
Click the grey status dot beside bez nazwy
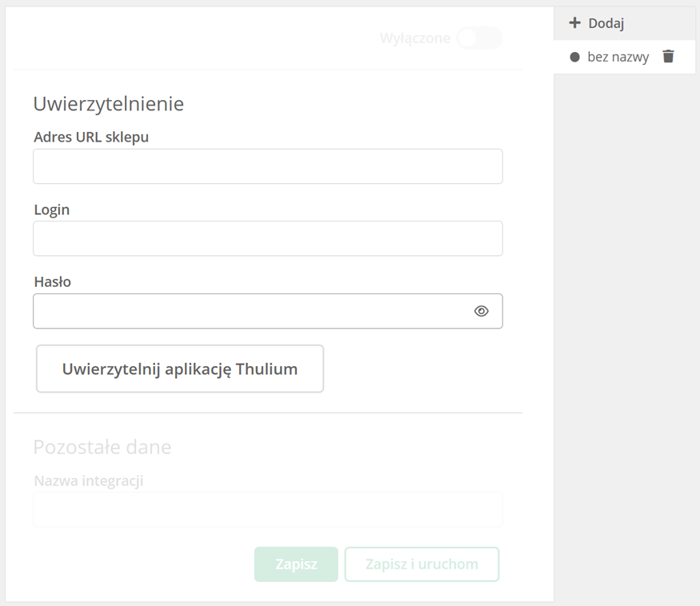[x=574, y=57]
